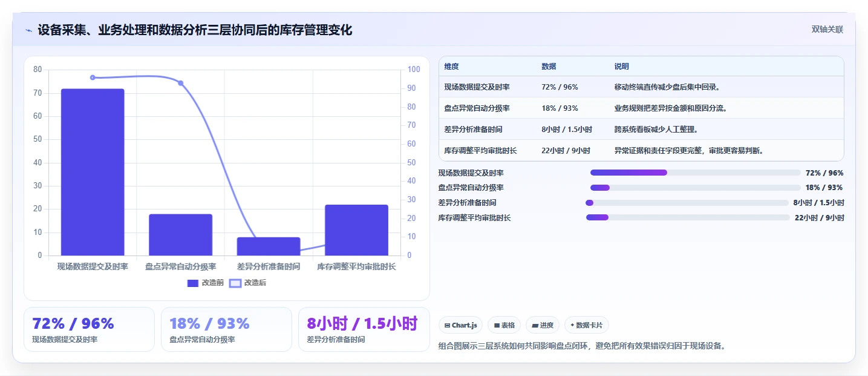This screenshot has height=376, width=868.
Task: Click x-axis label 库存调整平均审批时长
Action: [x=357, y=266]
